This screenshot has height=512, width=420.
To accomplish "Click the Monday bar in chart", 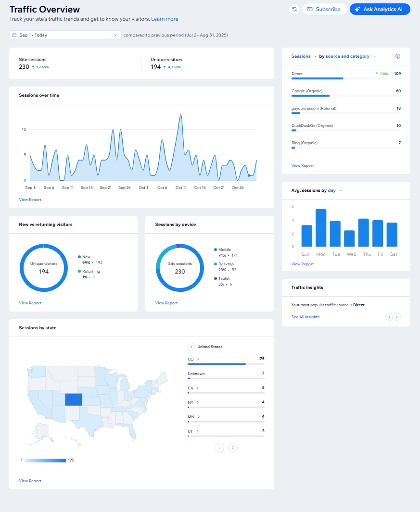I will 321,228.
